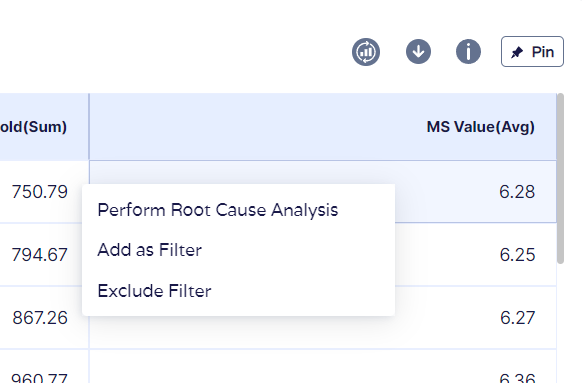
Task: Click the download arrow icon
Action: (418, 52)
